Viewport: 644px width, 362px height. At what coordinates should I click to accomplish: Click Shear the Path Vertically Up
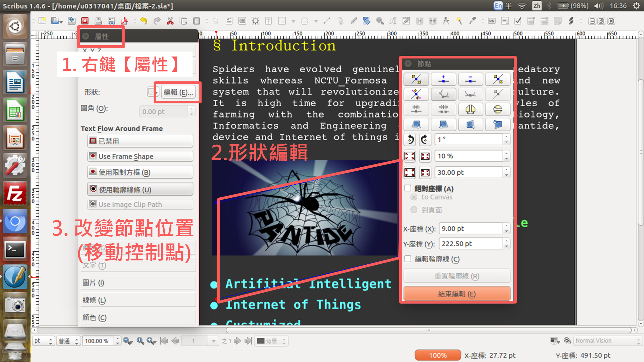click(470, 124)
